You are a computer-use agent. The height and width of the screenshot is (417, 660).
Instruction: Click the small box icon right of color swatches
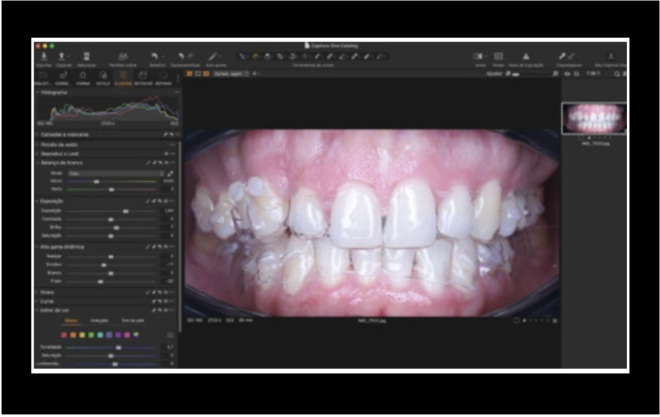[170, 335]
